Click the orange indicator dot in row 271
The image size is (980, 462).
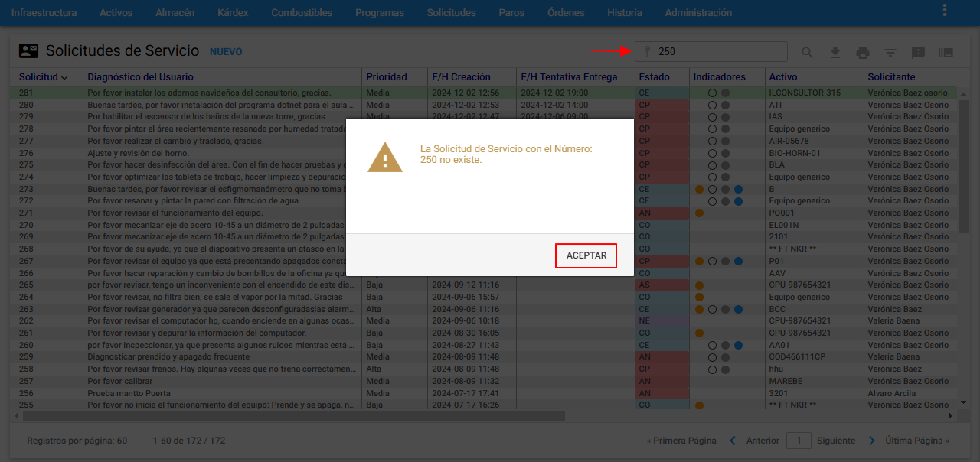[699, 213]
